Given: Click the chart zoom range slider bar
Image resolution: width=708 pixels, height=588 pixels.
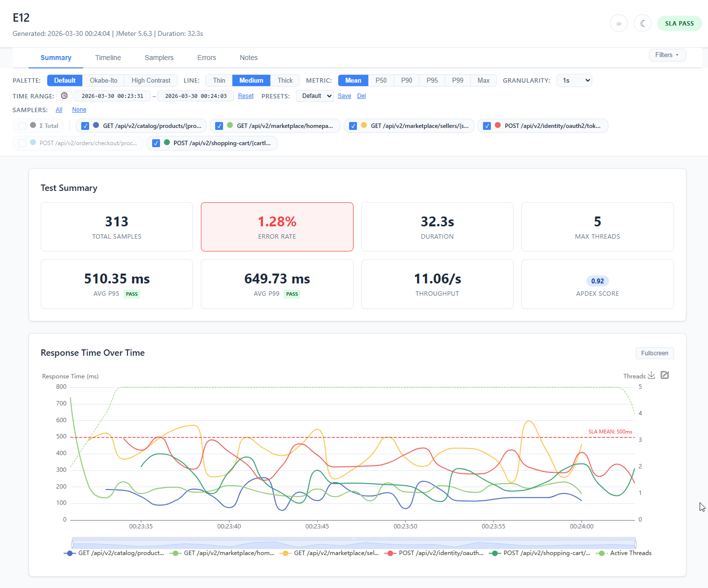Looking at the screenshot, I should tap(354, 544).
